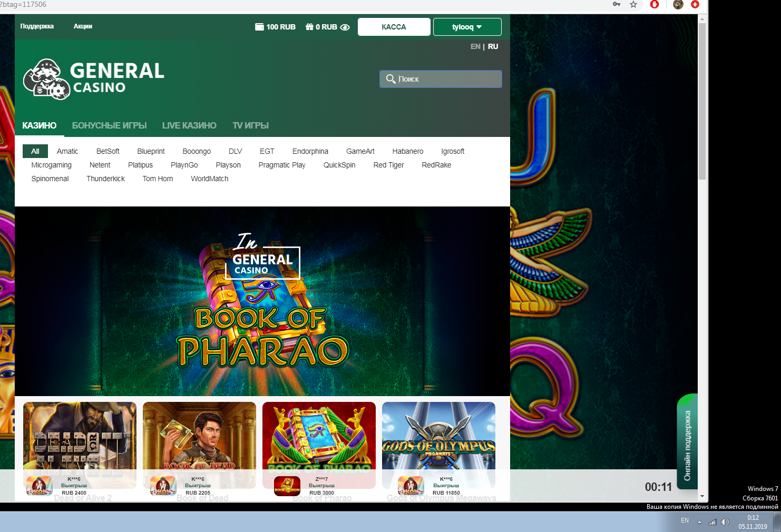Select the Platipus provider
Image resolution: width=781 pixels, height=532 pixels.
pyautogui.click(x=141, y=165)
